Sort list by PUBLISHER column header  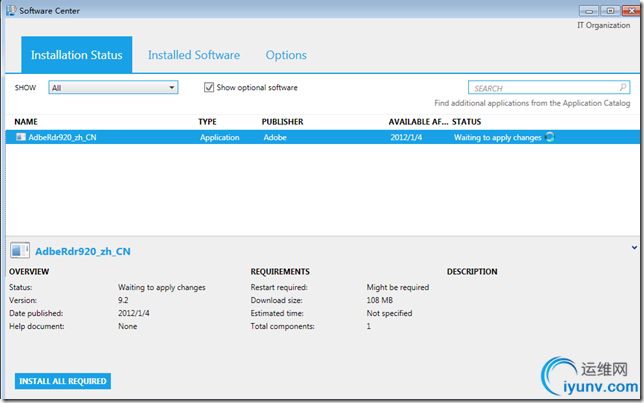click(283, 122)
